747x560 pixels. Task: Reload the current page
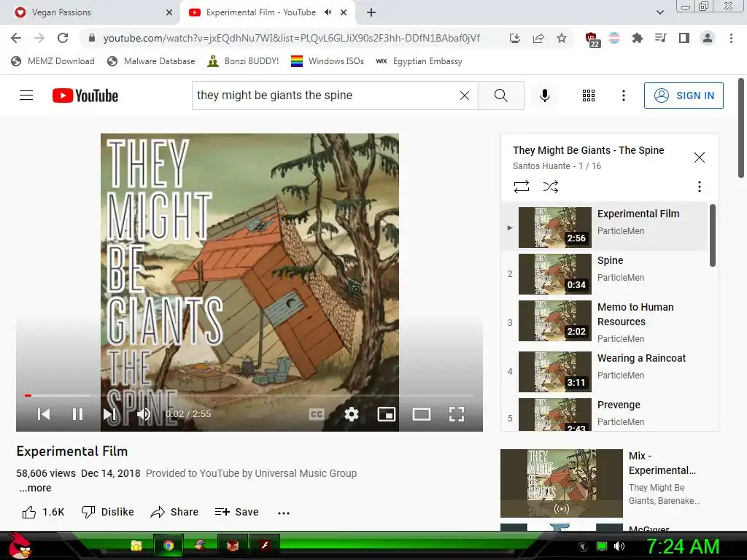pyautogui.click(x=63, y=38)
